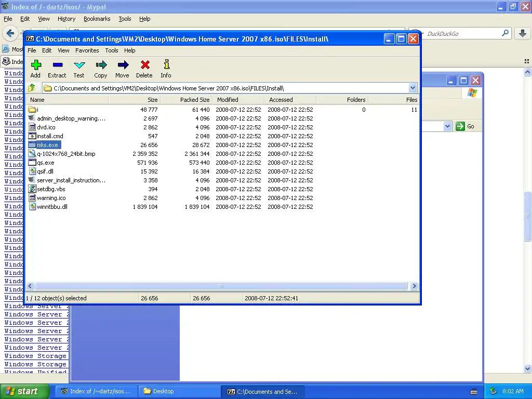Sort by the Accessed column header
The image size is (532, 399).
click(290, 100)
